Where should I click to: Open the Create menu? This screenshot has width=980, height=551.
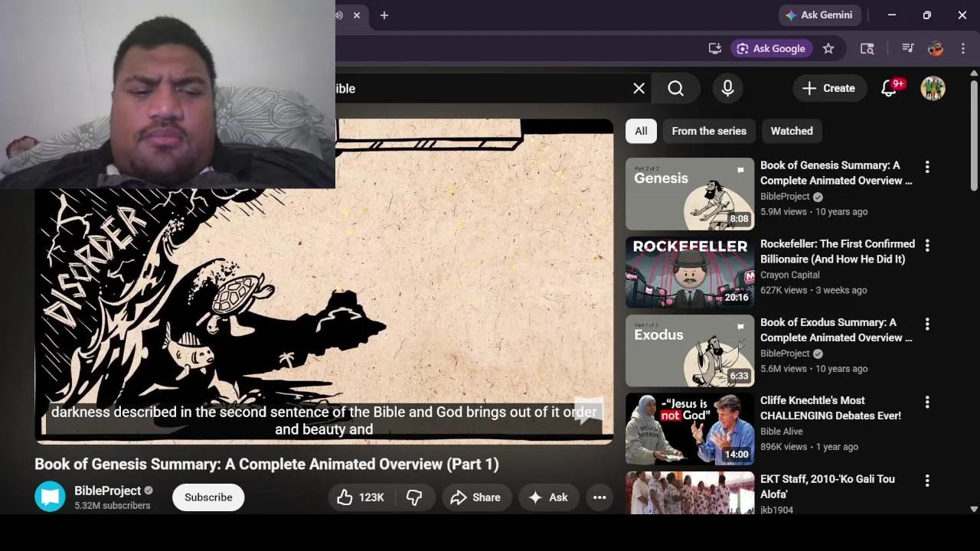[828, 89]
